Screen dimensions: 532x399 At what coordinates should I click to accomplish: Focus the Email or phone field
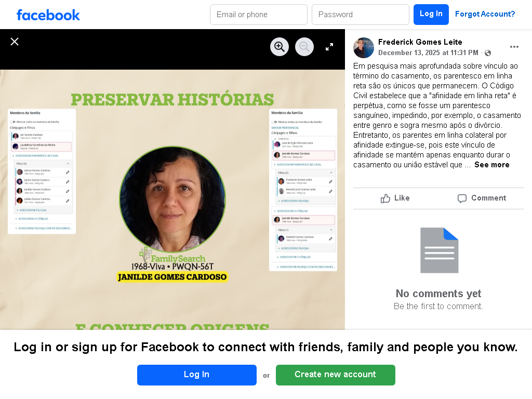(x=259, y=15)
